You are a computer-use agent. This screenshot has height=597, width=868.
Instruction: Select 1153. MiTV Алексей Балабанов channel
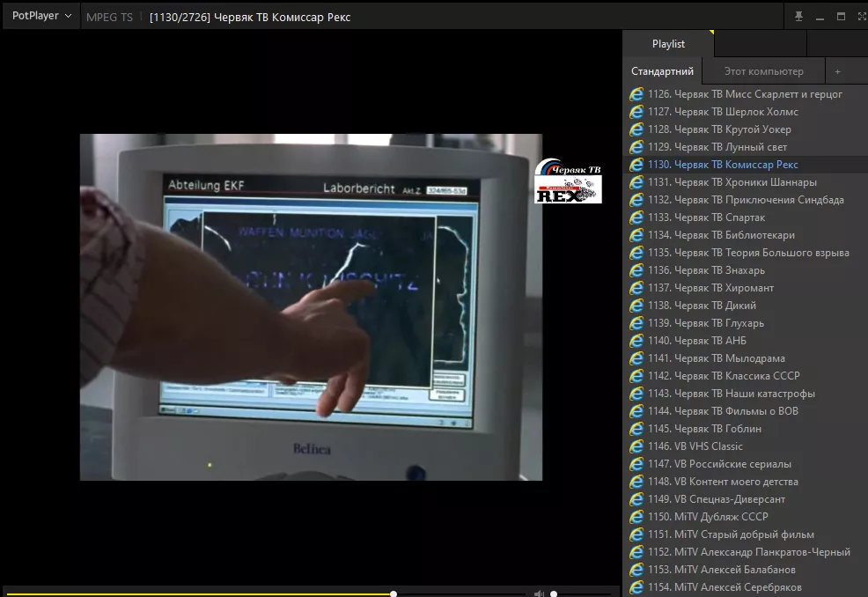[746, 570]
